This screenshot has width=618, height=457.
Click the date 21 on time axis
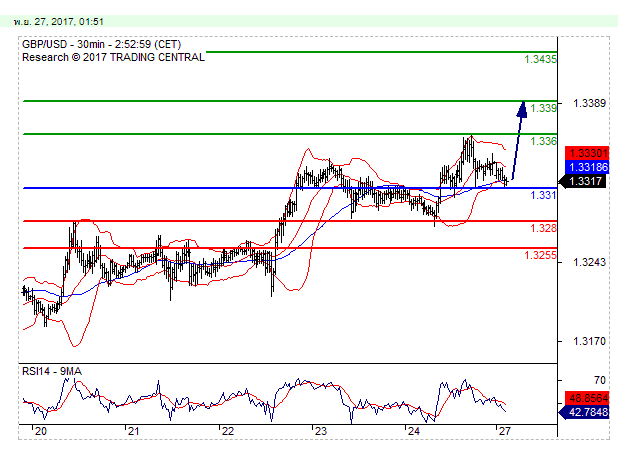(134, 431)
